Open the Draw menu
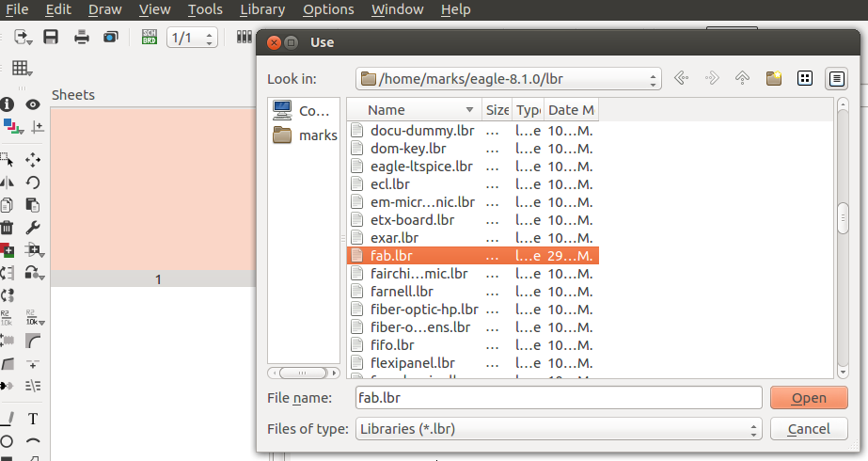The image size is (868, 461). (x=104, y=9)
